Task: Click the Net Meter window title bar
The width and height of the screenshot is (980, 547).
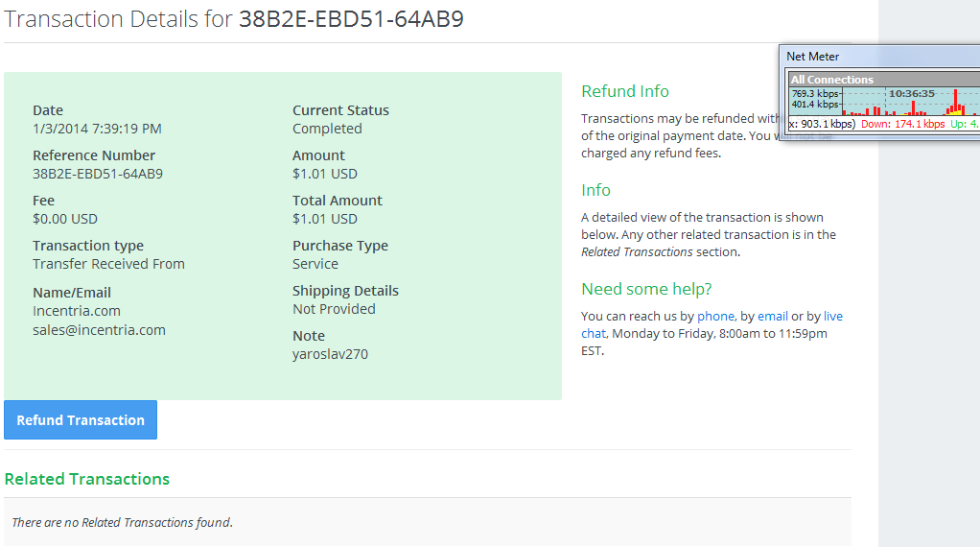Action: pyautogui.click(x=879, y=57)
